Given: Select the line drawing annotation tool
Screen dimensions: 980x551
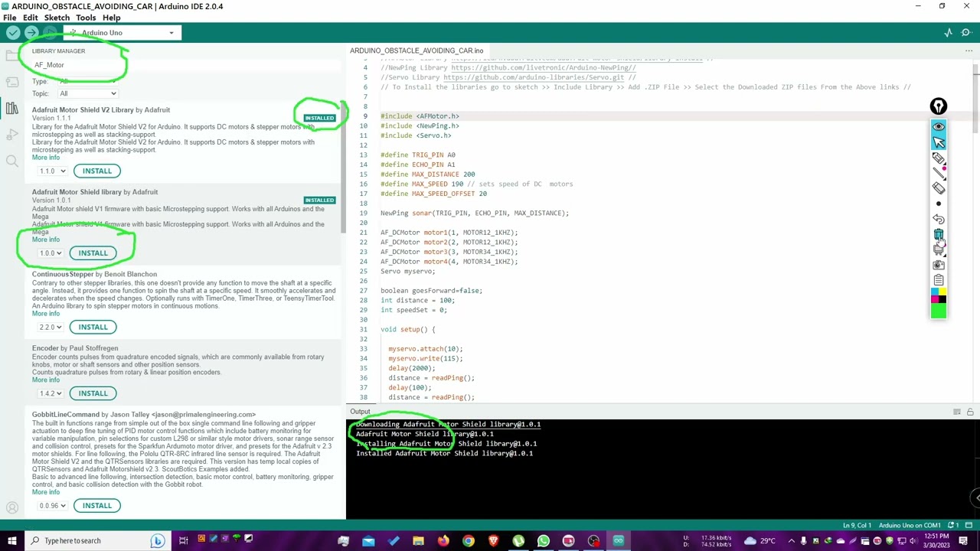Looking at the screenshot, I should pos(939,174).
